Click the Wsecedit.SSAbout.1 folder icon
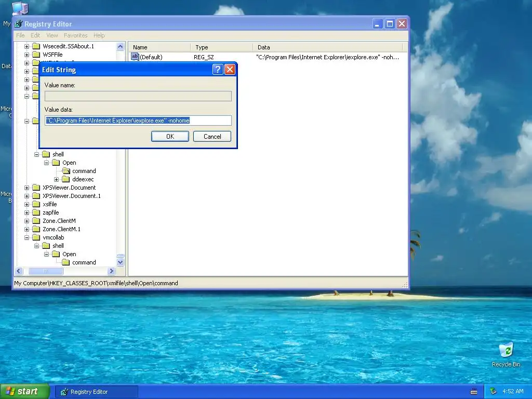 click(36, 46)
